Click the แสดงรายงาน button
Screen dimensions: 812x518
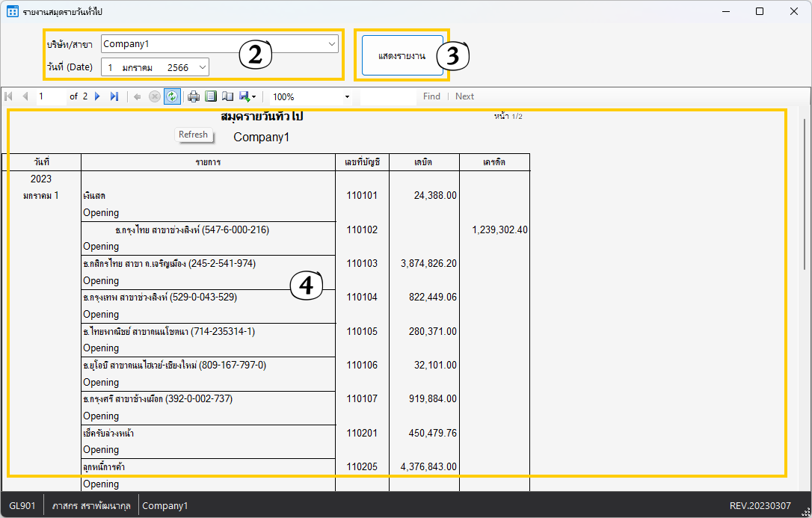pyautogui.click(x=402, y=56)
